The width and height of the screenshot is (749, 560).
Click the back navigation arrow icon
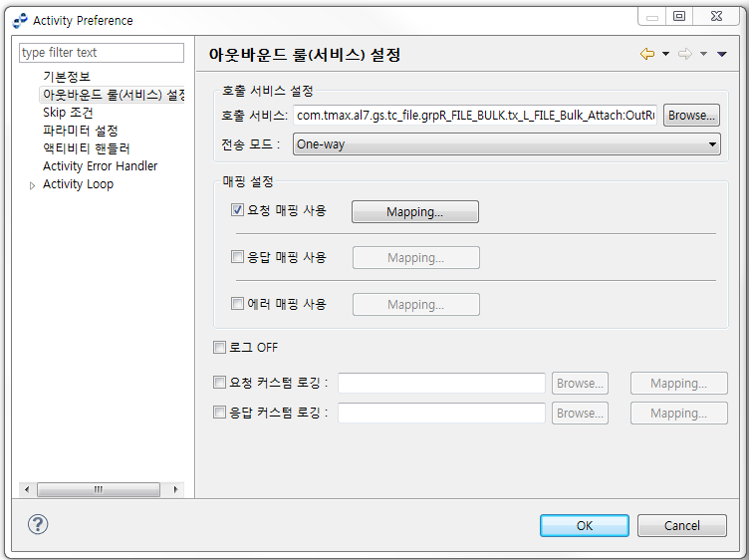pos(647,55)
